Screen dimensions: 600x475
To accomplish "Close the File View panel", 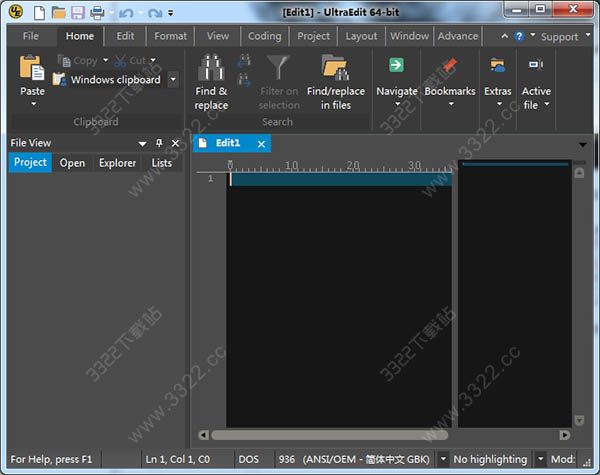I will (176, 144).
